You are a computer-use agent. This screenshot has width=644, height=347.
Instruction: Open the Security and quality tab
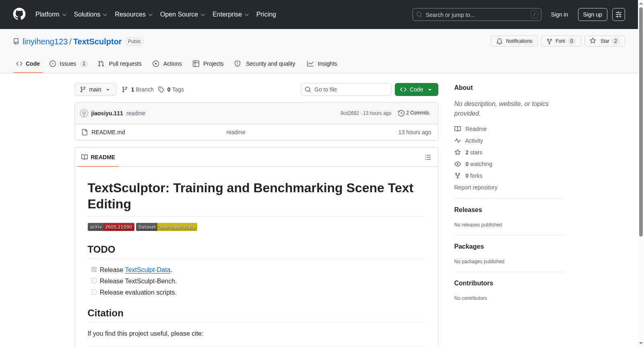[x=265, y=64]
